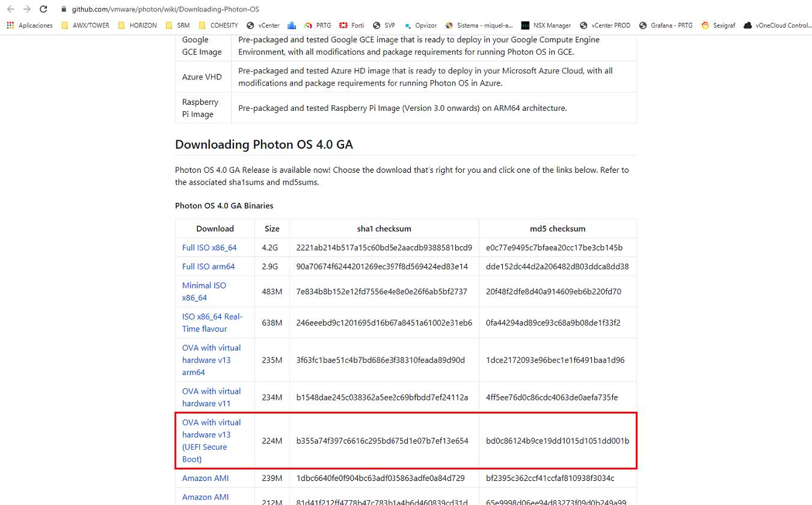Click the 234M size cell
This screenshot has width=812, height=505.
tap(272, 397)
